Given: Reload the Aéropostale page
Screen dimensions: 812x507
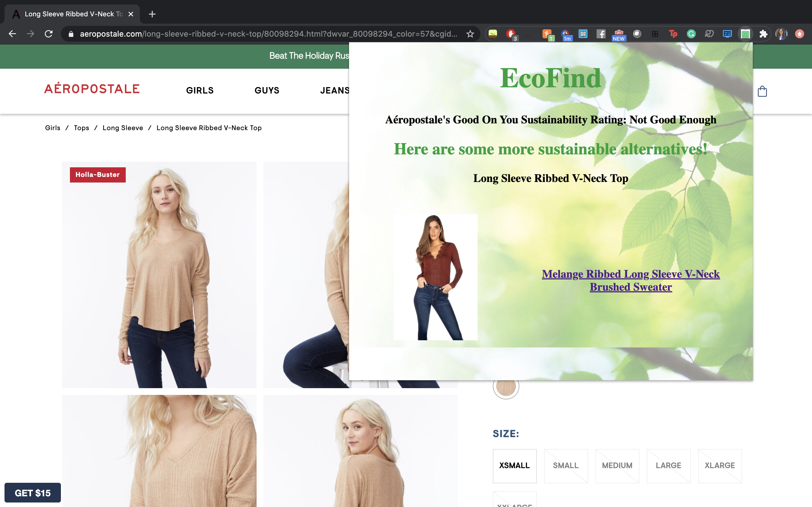Looking at the screenshot, I should click(x=49, y=34).
